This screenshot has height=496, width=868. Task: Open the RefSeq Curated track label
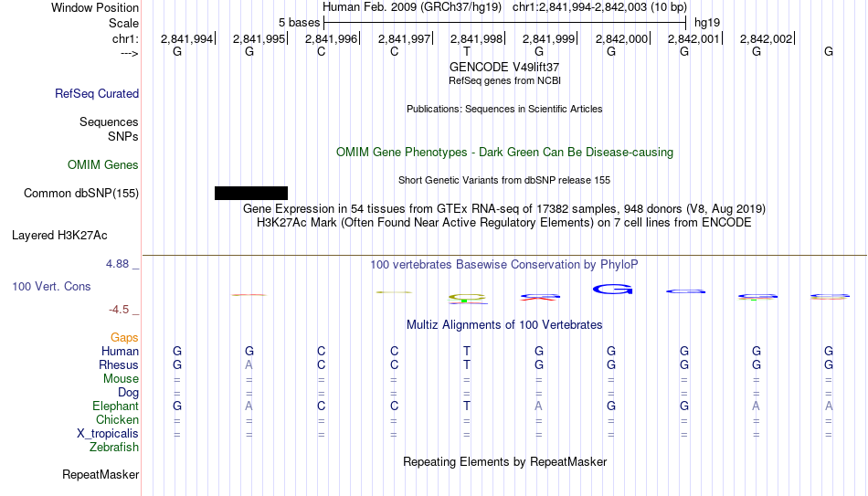pyautogui.click(x=97, y=93)
